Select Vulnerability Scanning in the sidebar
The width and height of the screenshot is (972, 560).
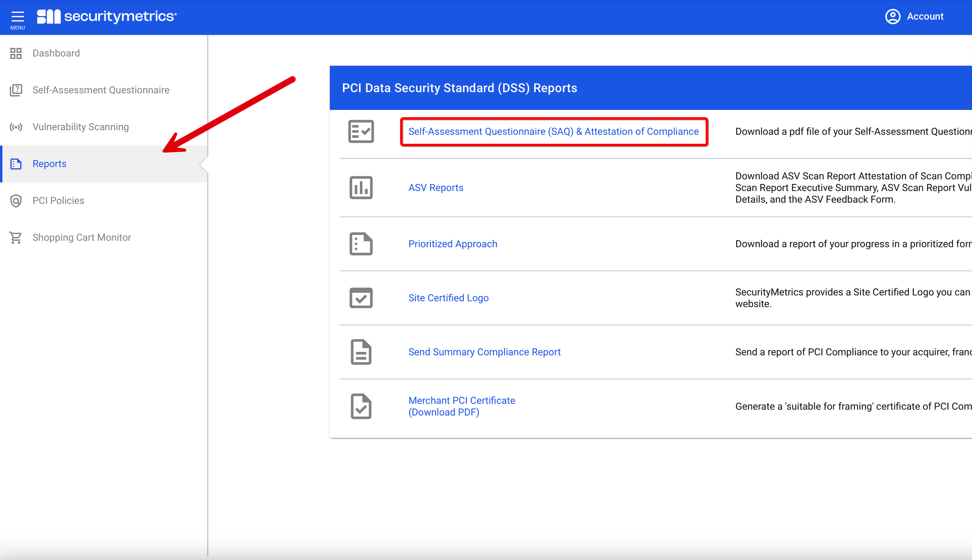coord(80,127)
